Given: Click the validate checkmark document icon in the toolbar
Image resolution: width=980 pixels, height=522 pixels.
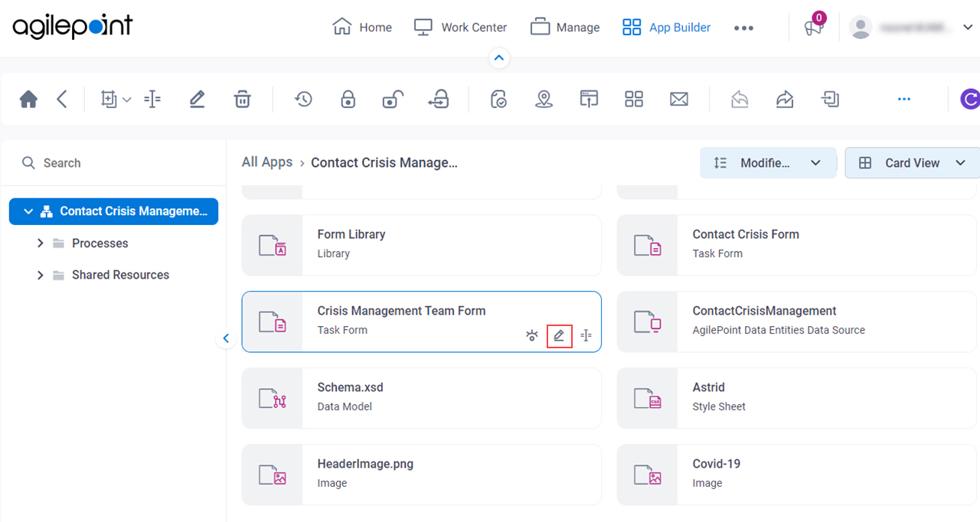Looking at the screenshot, I should pyautogui.click(x=499, y=99).
